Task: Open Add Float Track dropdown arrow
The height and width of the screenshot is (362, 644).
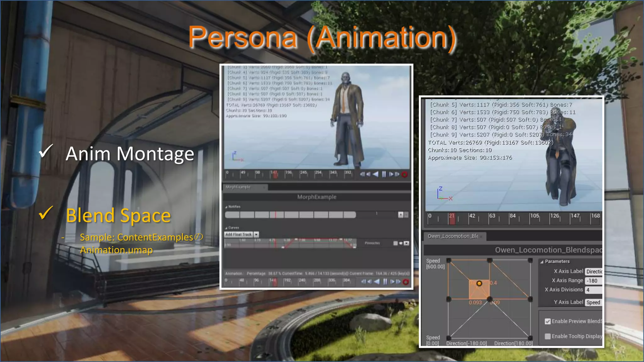Action: point(256,234)
